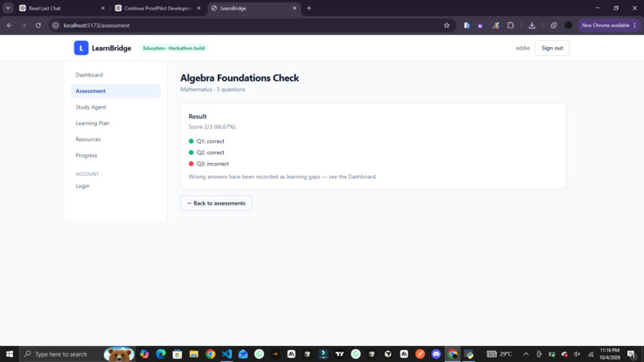This screenshot has width=644, height=362.
Task: Select Assessment in the sidebar
Action: [x=115, y=91]
